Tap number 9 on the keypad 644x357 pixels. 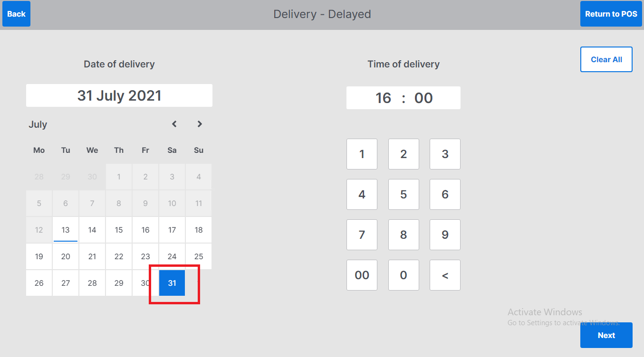tap(445, 235)
